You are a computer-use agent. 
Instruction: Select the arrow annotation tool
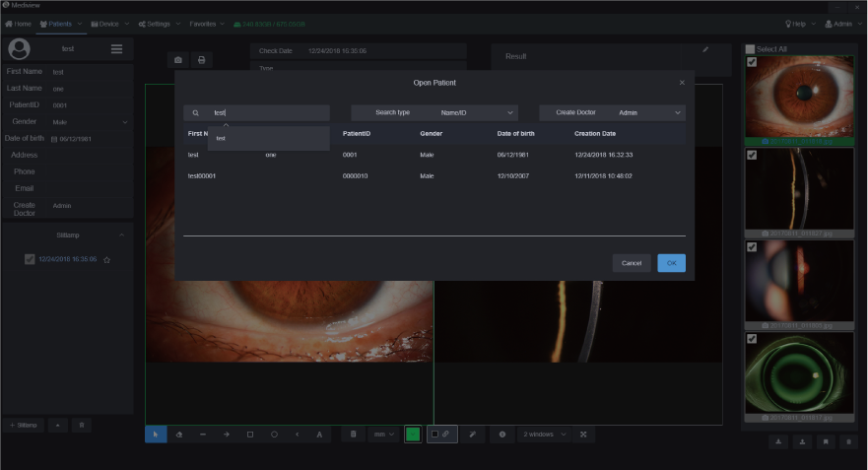227,435
